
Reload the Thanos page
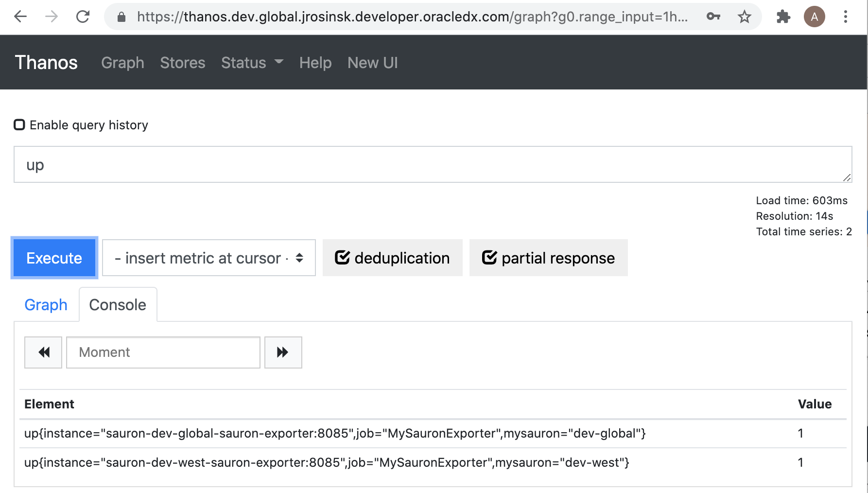pos(83,17)
